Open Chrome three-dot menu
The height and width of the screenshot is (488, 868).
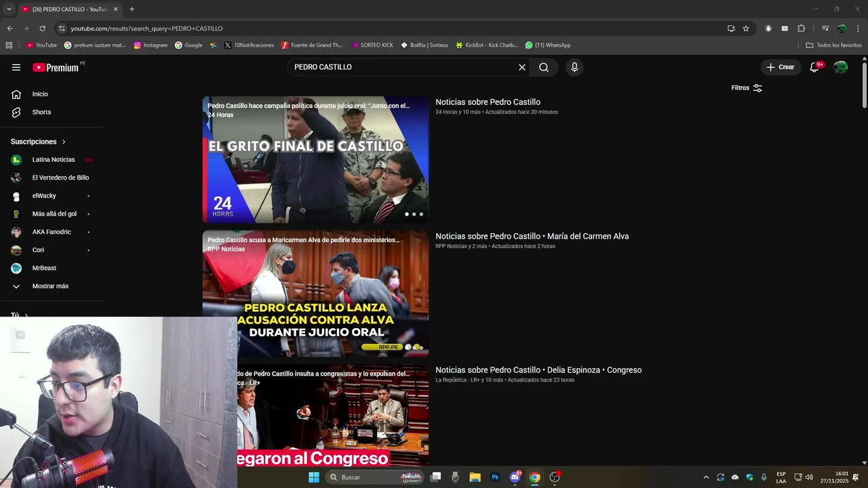click(x=858, y=28)
